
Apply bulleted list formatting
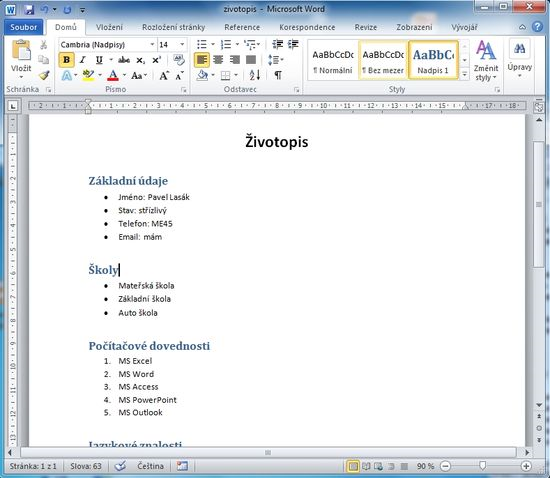pos(202,45)
